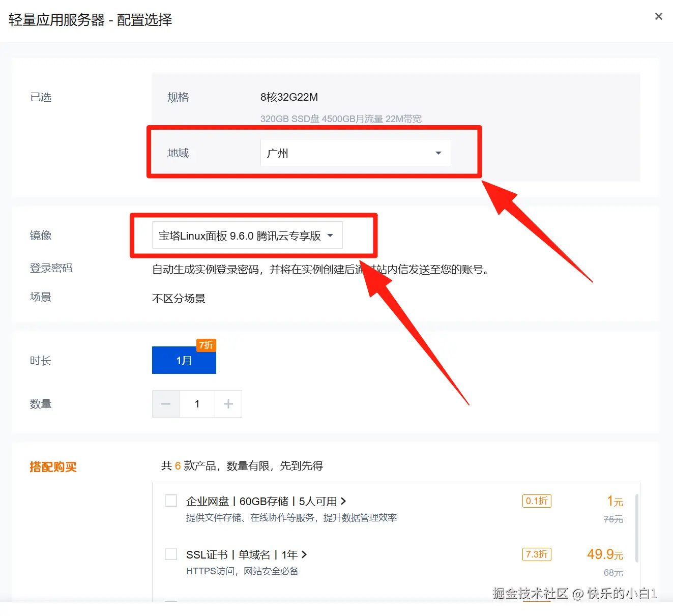The image size is (673, 616).
Task: Click the add-on list vertical scrollbar
Action: (636, 528)
